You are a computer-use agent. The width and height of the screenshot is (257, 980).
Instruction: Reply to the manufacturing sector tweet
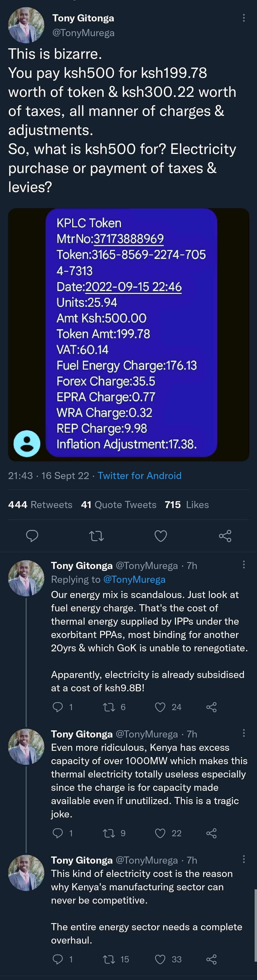(x=57, y=959)
